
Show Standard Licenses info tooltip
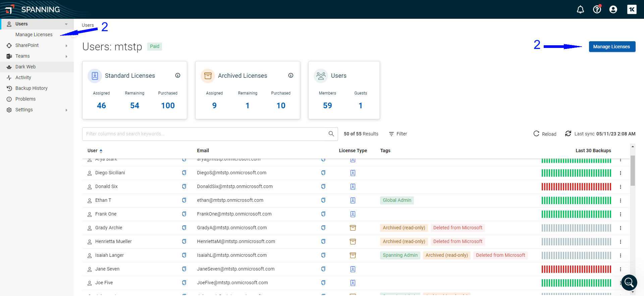pos(178,75)
